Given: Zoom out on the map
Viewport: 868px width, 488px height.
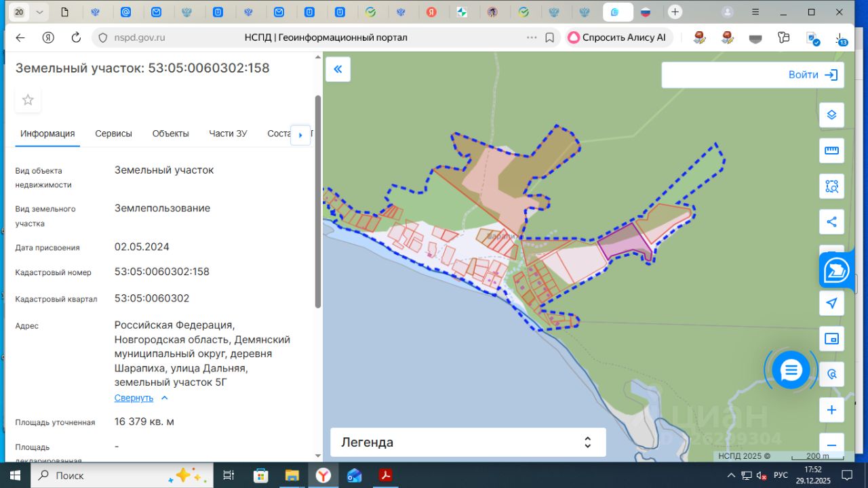Looking at the screenshot, I should (x=831, y=445).
